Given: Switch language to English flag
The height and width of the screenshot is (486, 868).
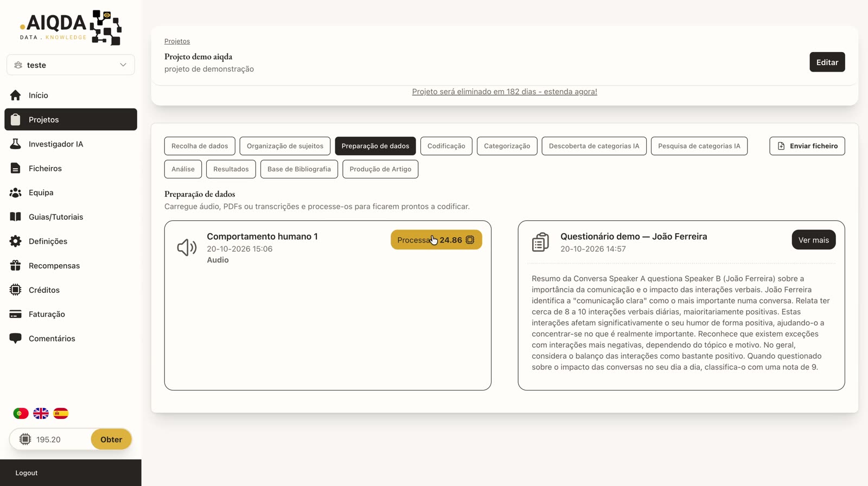Looking at the screenshot, I should tap(41, 413).
